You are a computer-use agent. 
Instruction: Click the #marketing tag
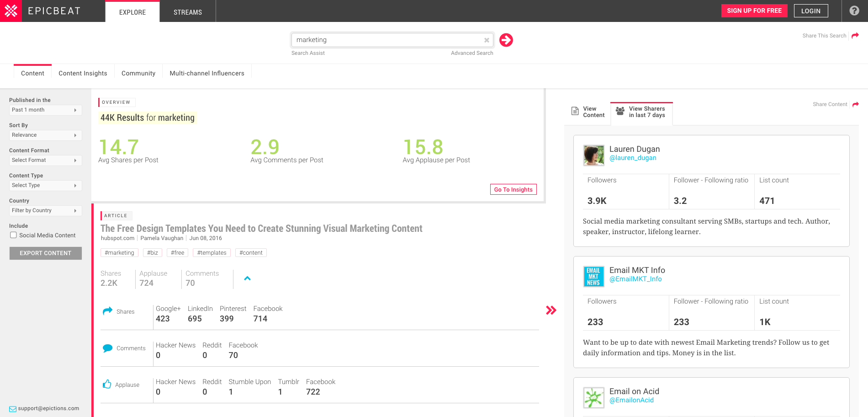click(120, 253)
